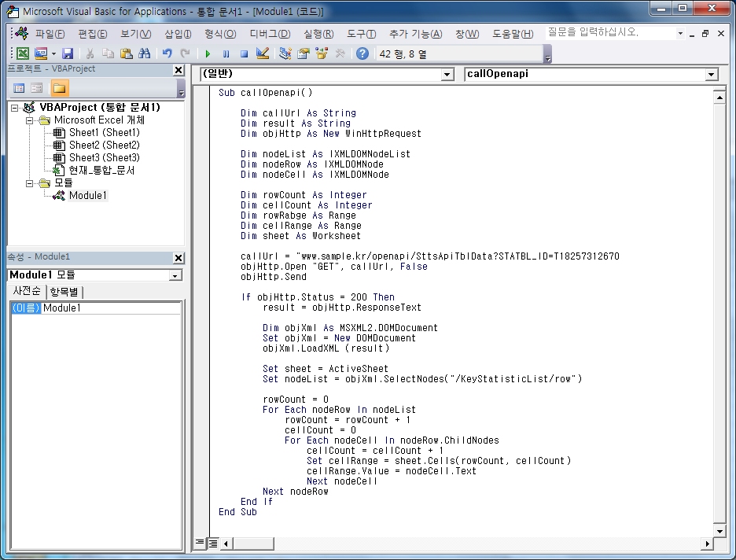Open the callOpenapi procedure dropdown

click(x=711, y=74)
